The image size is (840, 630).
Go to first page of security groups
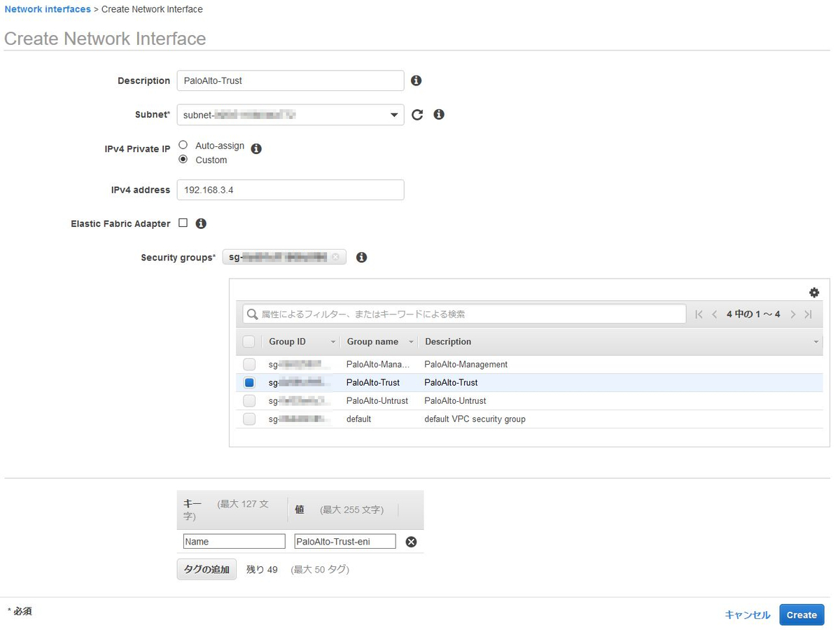coord(699,314)
